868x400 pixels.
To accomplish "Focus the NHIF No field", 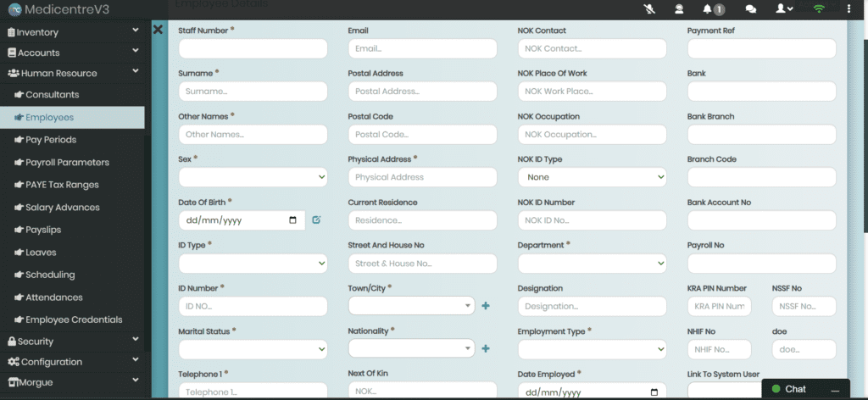I will click(x=720, y=349).
